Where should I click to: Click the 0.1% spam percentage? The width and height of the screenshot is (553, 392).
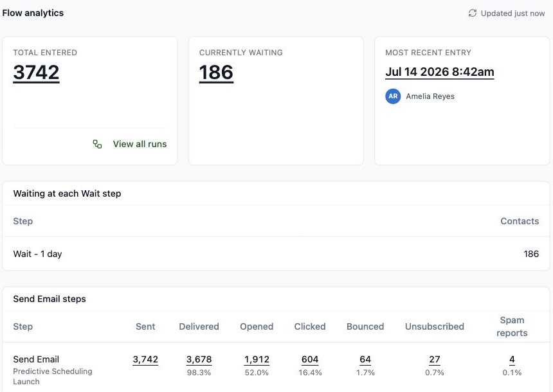(512, 373)
